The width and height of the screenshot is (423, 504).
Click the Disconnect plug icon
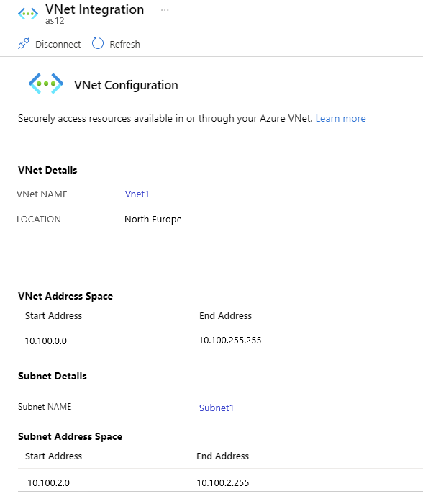24,43
